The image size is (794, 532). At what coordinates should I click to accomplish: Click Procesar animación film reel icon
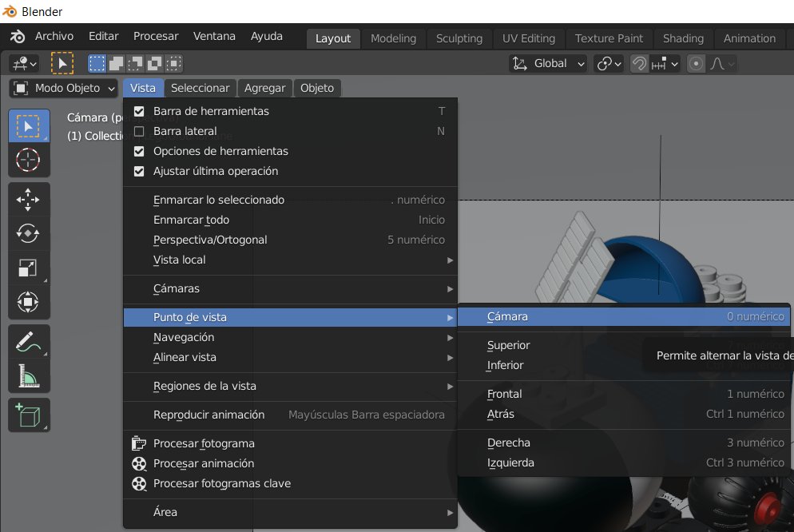pyautogui.click(x=139, y=463)
